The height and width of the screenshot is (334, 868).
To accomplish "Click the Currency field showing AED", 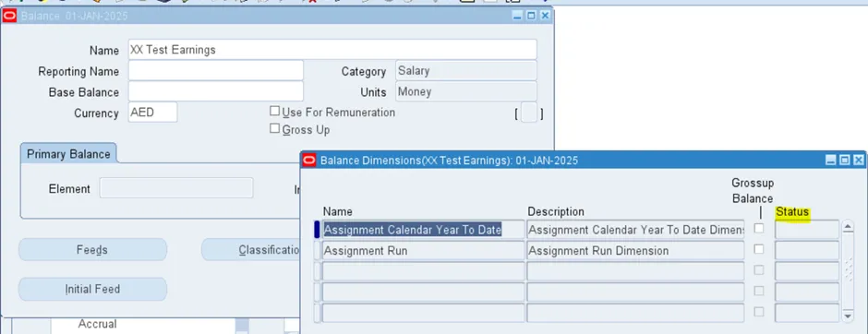I will click(x=152, y=113).
